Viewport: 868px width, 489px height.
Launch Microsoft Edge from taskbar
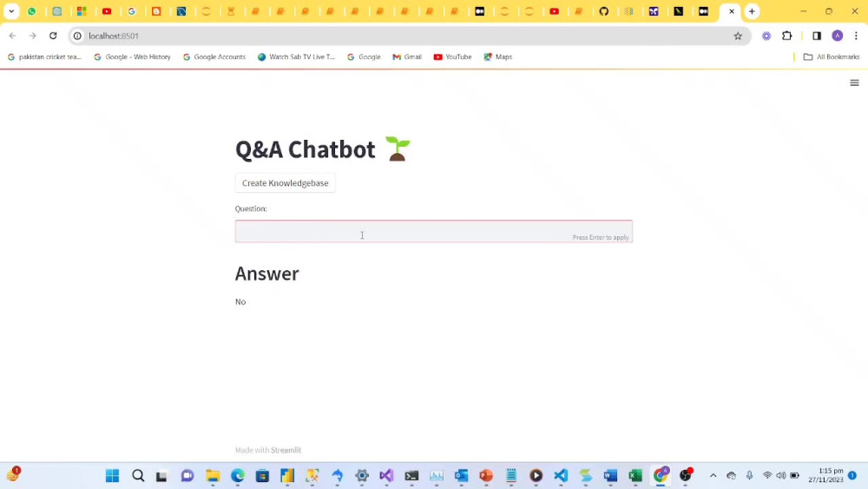tap(238, 476)
